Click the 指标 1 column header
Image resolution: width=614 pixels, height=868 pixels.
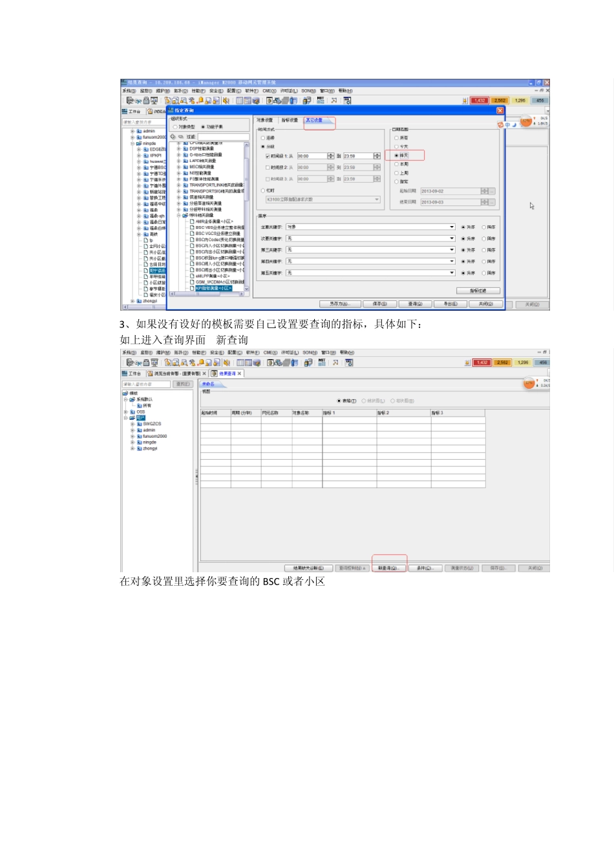click(348, 413)
